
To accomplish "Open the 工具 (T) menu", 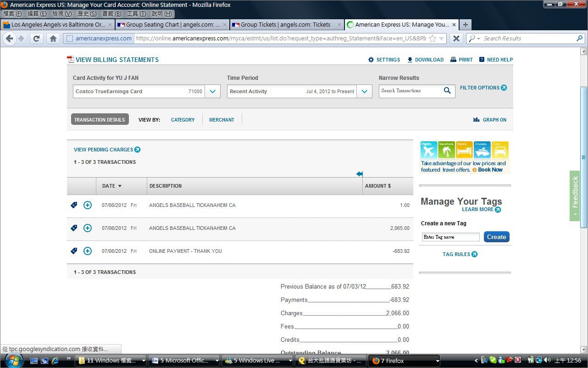I will pos(136,14).
